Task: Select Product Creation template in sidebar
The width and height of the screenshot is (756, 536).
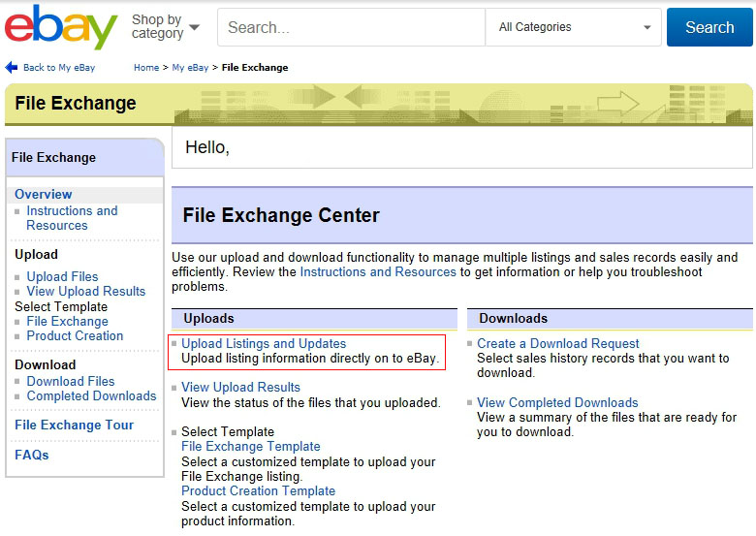Action: tap(75, 336)
